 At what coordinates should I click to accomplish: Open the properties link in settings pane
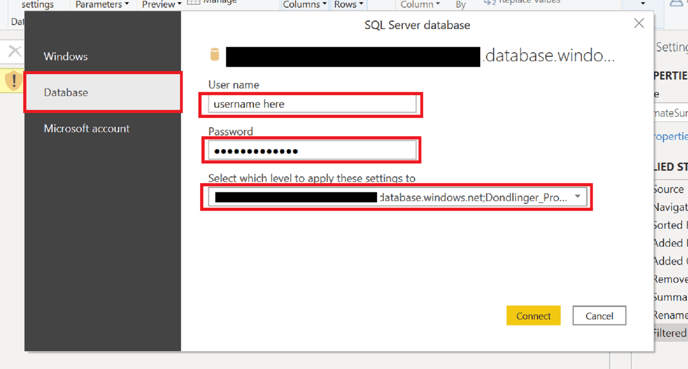pos(670,136)
